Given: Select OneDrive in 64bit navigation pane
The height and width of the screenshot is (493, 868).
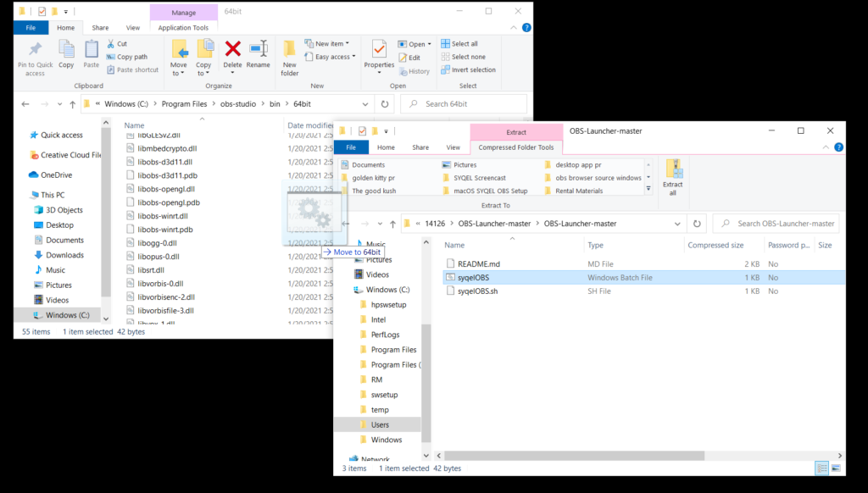Looking at the screenshot, I should (x=50, y=174).
